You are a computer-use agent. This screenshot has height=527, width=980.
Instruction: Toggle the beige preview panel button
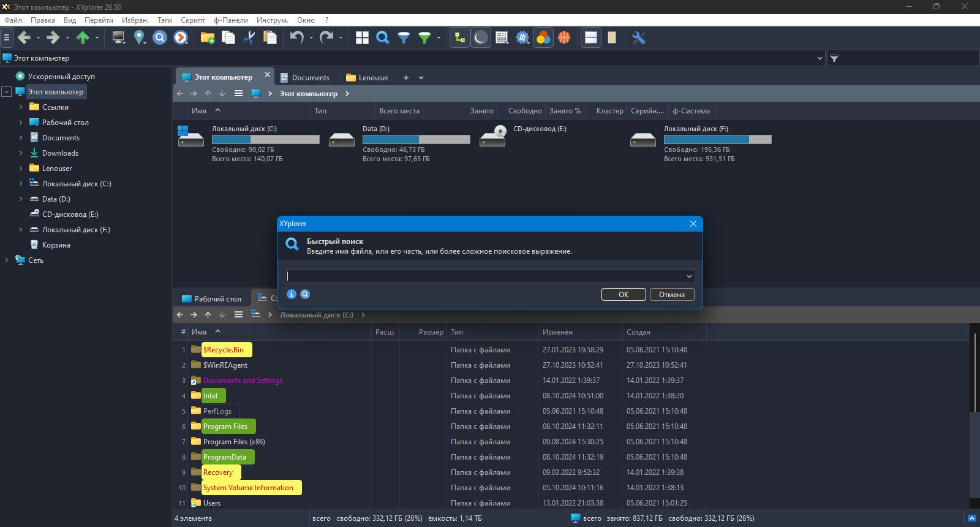pyautogui.click(x=612, y=38)
